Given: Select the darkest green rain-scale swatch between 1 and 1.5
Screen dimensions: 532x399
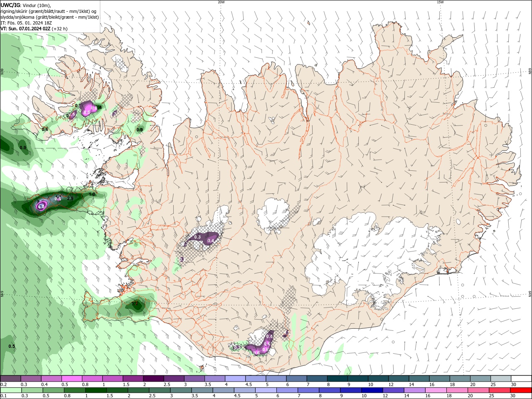Looking at the screenshot, I should (96, 390).
